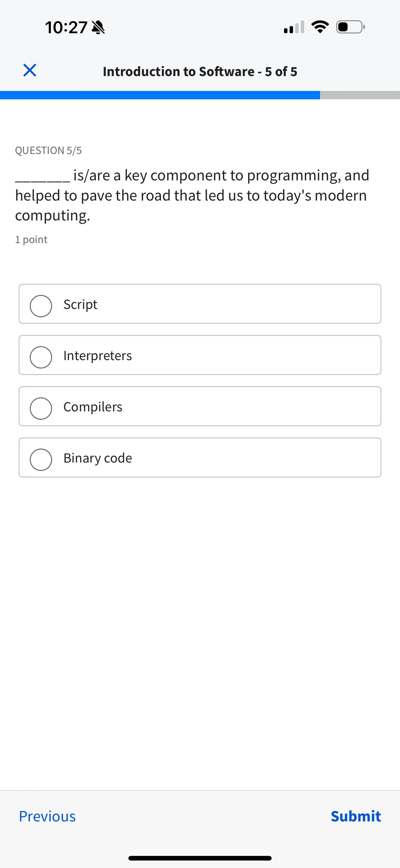The image size is (400, 868).
Task: Select the Compilers answer option
Action: tap(200, 406)
